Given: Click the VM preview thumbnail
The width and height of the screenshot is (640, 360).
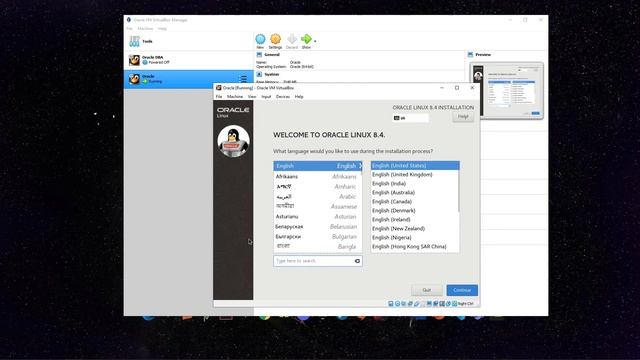Looking at the screenshot, I should pos(507,91).
